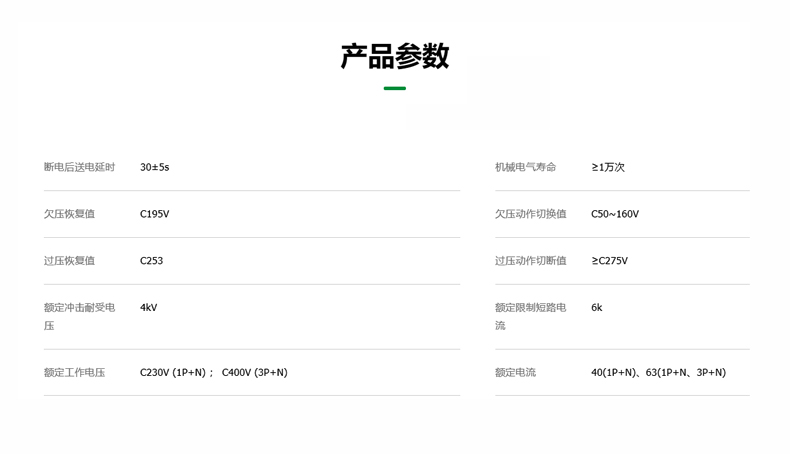The image size is (790, 454).
Task: Select the 断电后送电延时 label
Action: tap(79, 167)
